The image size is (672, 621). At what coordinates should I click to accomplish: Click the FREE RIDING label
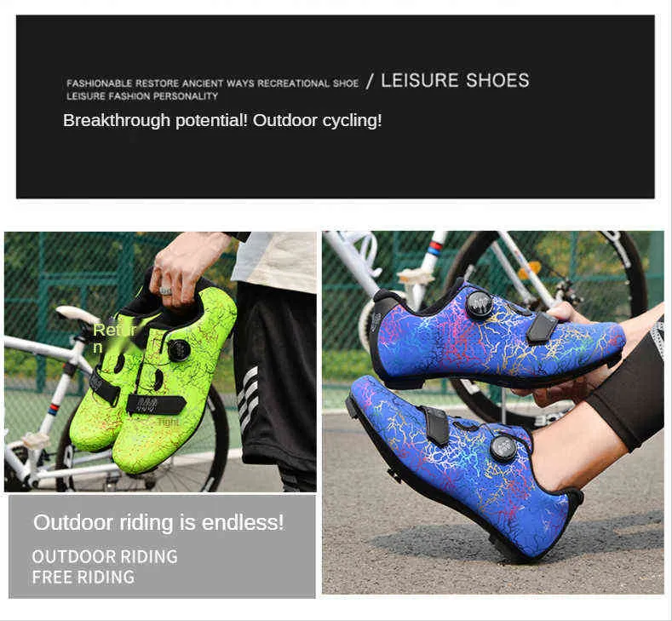click(x=83, y=577)
